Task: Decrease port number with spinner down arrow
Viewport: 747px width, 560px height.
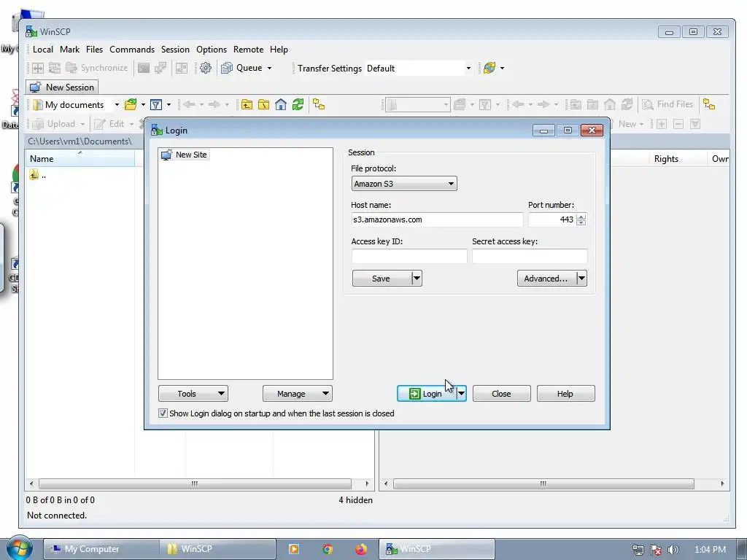Action: pyautogui.click(x=581, y=223)
